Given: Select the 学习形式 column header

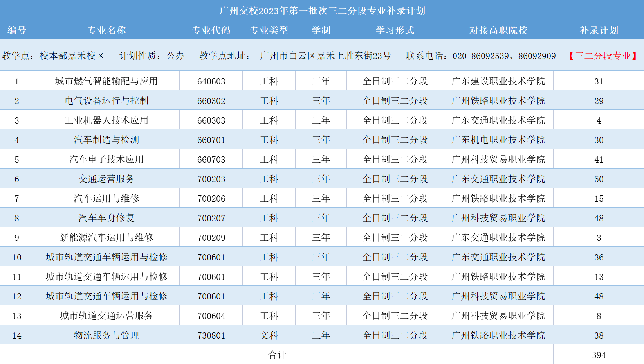Looking at the screenshot, I should pos(395,30).
